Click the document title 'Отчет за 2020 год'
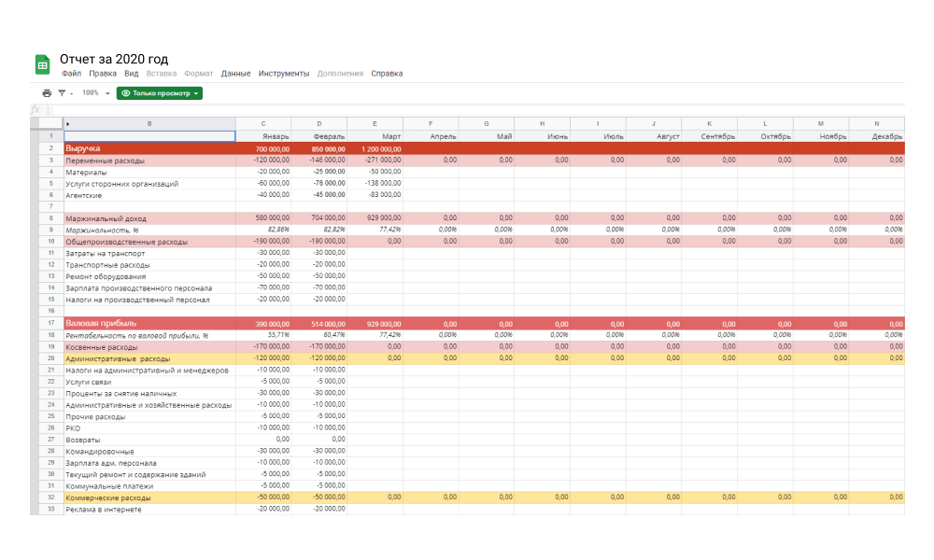Screen dimensions: 934x560 (x=114, y=59)
